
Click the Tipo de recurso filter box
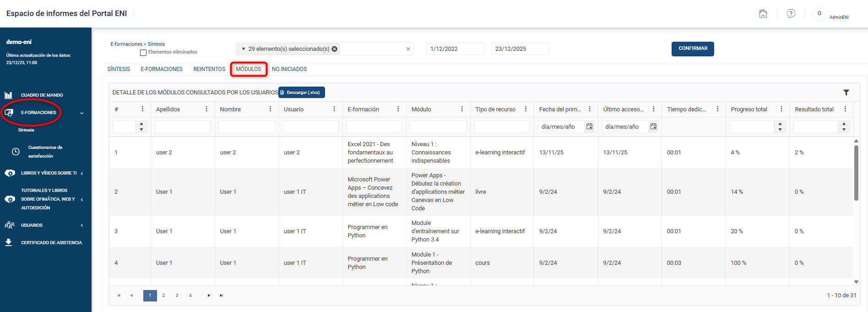(502, 126)
